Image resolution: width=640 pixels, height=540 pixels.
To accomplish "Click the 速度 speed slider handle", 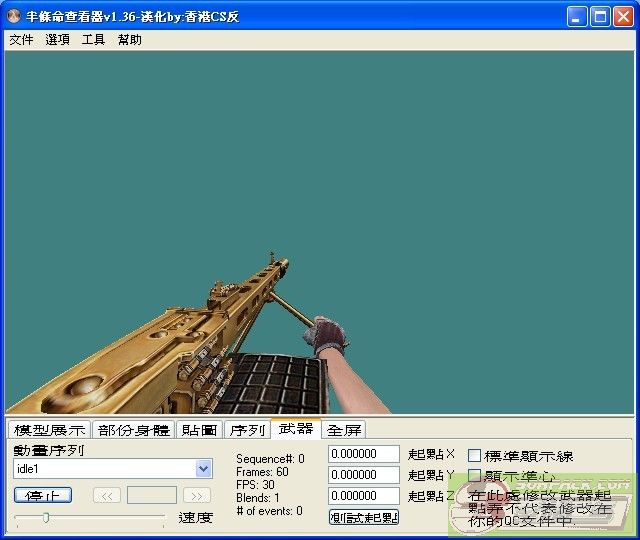I will click(x=45, y=517).
